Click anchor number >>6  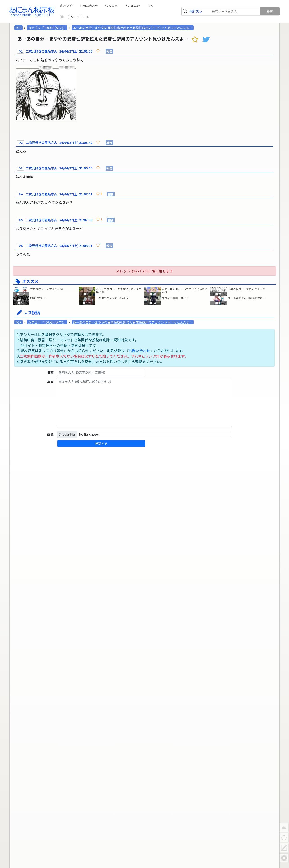[x=20, y=246]
